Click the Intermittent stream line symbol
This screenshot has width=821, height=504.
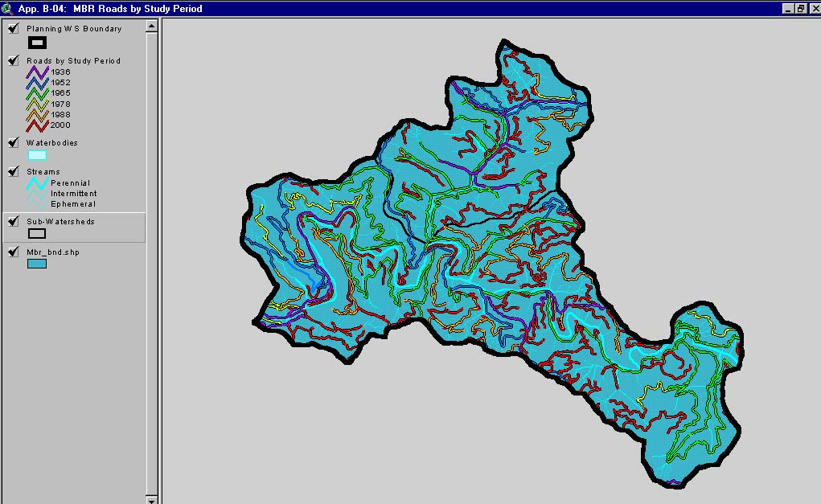coord(37,194)
